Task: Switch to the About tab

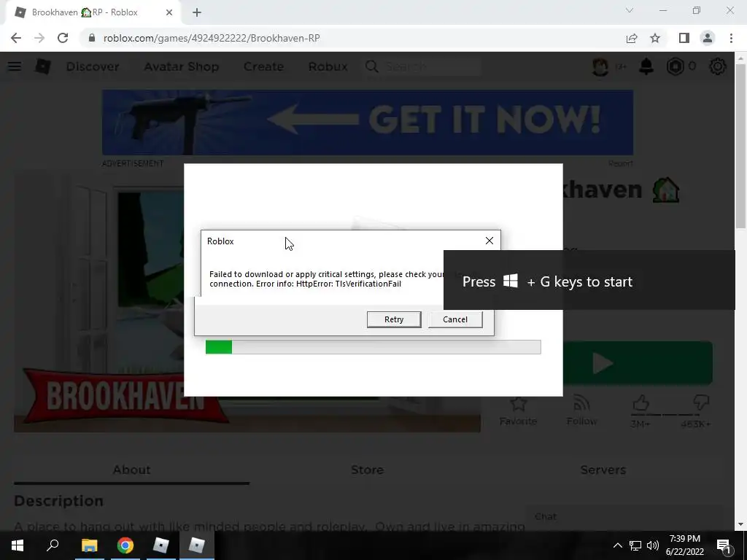Action: click(131, 470)
